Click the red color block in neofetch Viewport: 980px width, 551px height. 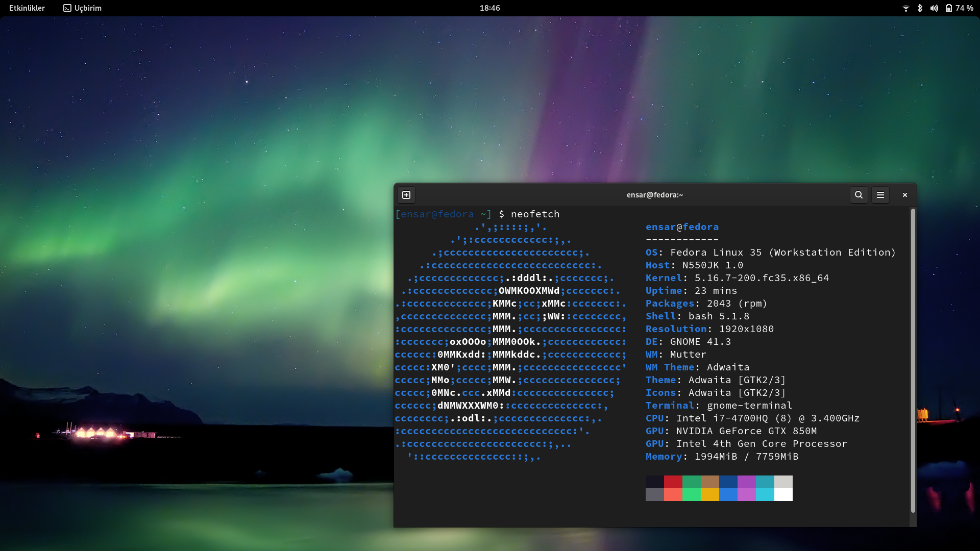click(x=673, y=482)
